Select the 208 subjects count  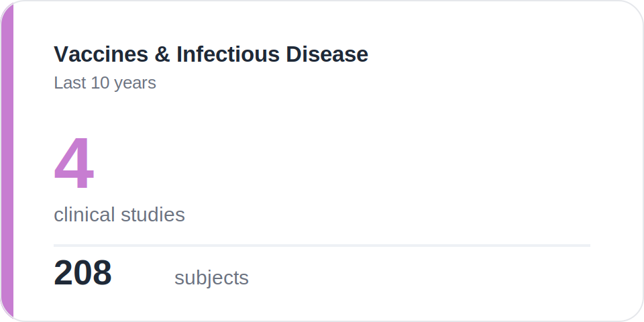(x=83, y=273)
